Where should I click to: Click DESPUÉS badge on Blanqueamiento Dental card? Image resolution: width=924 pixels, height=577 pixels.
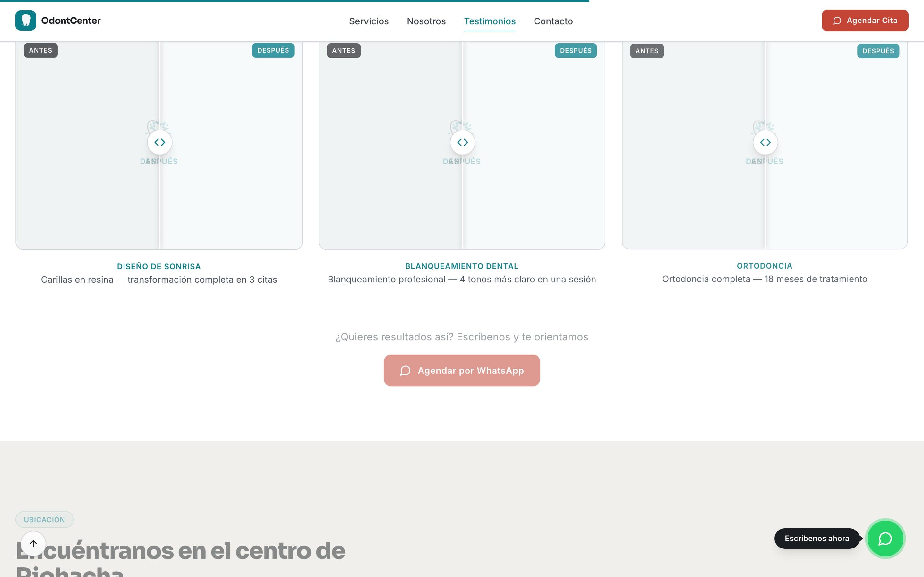click(x=575, y=51)
